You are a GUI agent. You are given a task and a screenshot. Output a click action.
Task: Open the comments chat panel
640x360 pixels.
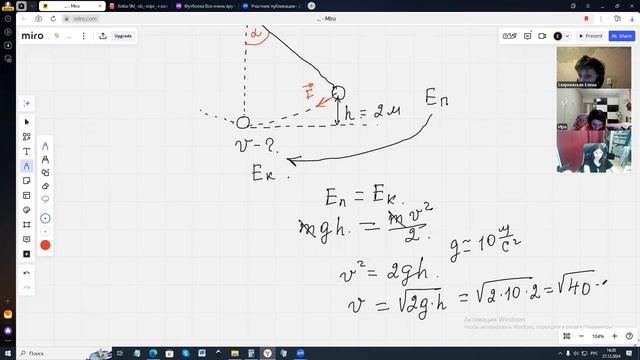527,36
